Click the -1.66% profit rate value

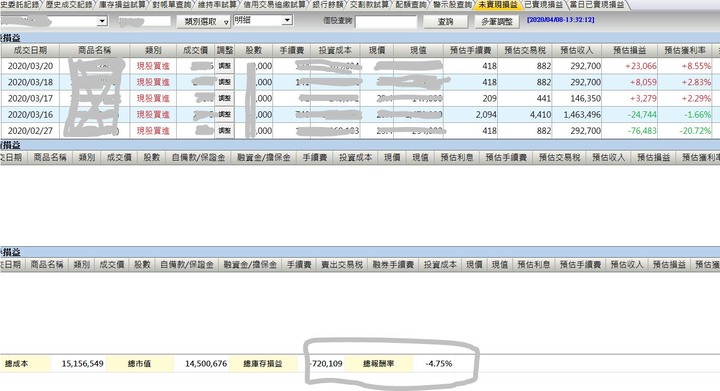(698, 114)
